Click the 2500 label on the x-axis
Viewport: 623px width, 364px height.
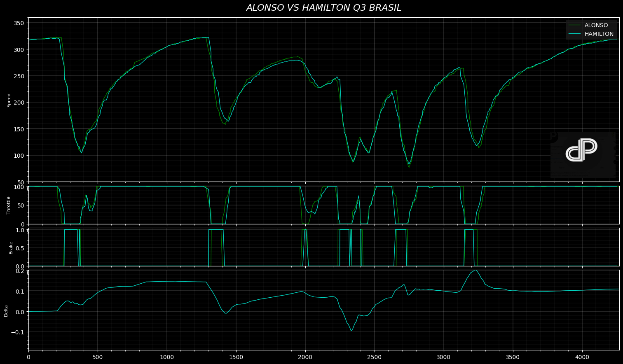pyautogui.click(x=375, y=357)
